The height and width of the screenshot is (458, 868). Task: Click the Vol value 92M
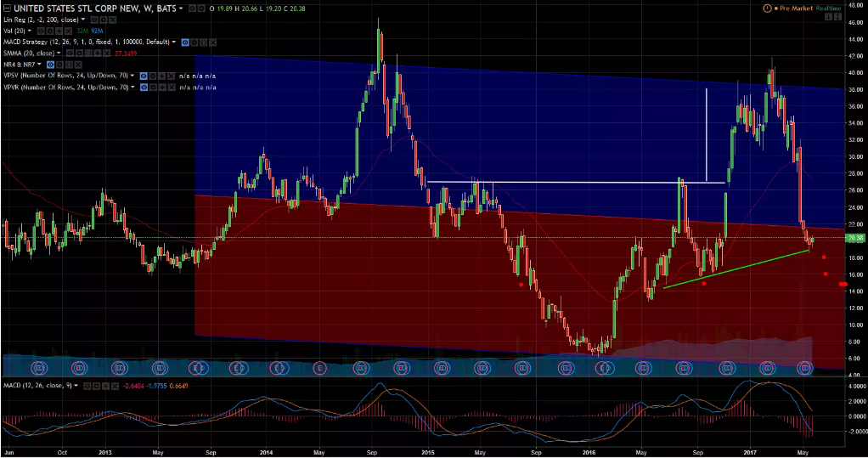click(x=97, y=31)
